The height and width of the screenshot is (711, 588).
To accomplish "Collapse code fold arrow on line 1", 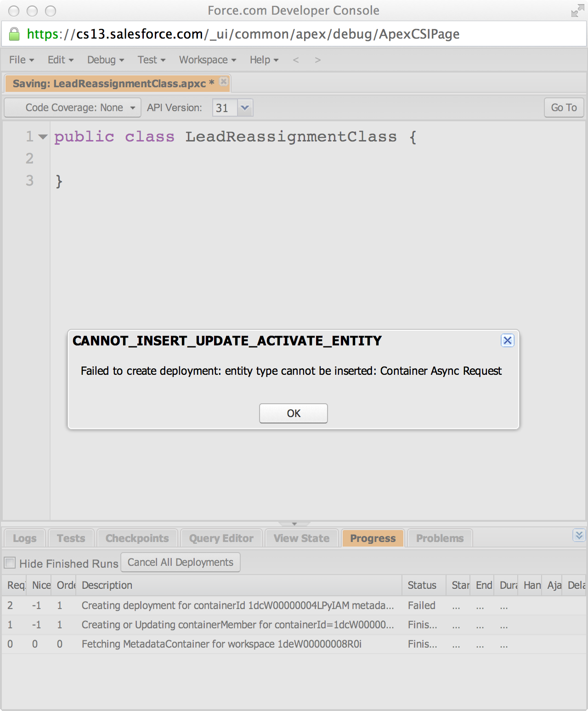I will coord(43,136).
